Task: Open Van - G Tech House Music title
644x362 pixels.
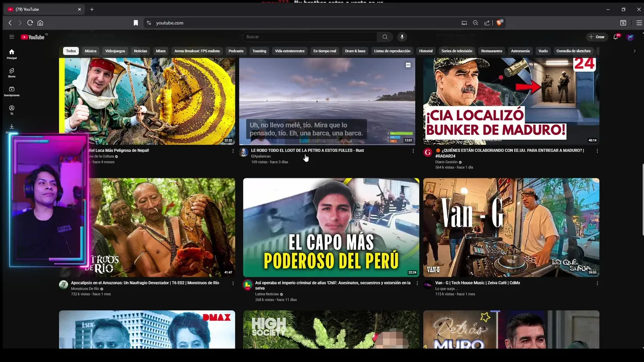Action: coord(477,283)
